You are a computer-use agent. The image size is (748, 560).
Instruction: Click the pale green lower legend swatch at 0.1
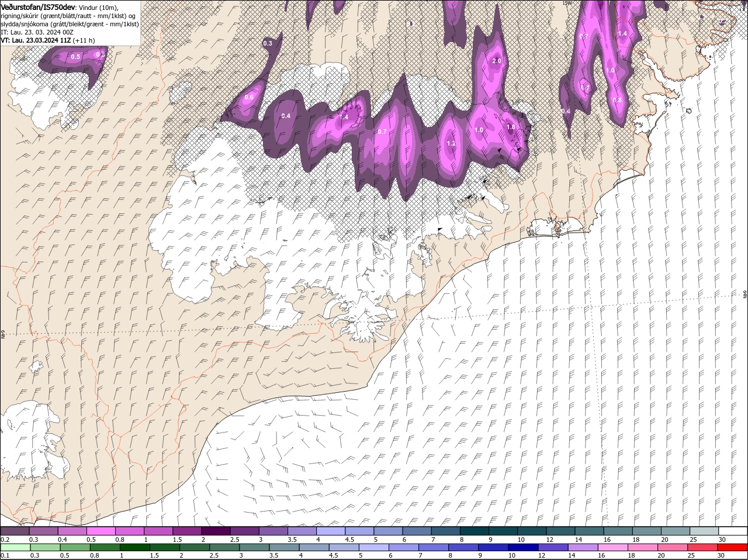16,548
